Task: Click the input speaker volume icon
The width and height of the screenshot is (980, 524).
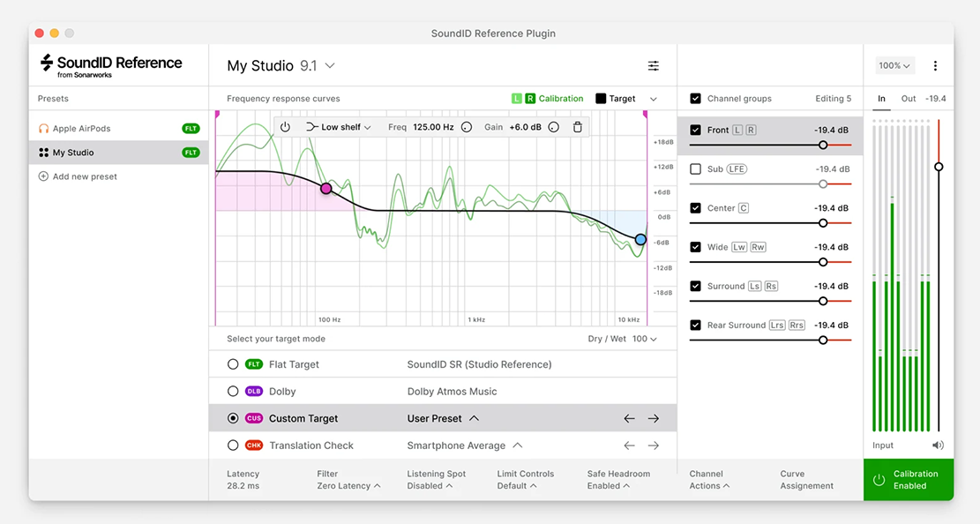Action: click(x=938, y=445)
